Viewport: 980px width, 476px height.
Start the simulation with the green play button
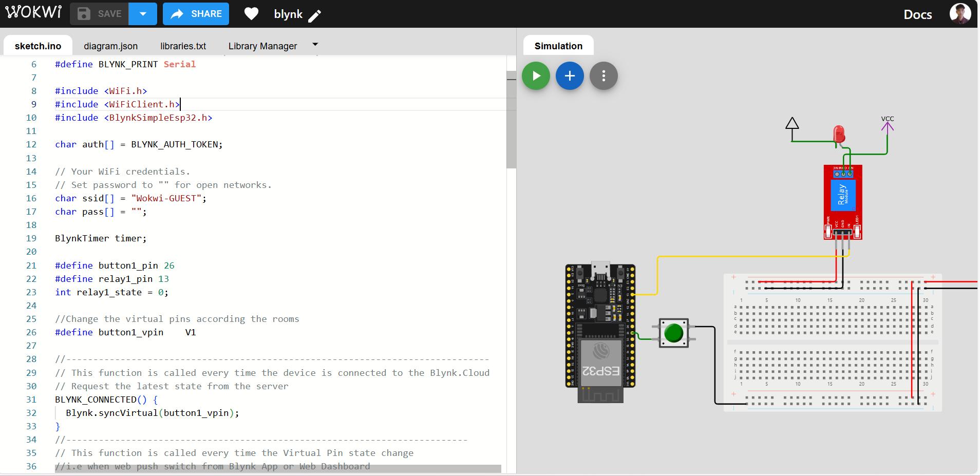pyautogui.click(x=536, y=76)
